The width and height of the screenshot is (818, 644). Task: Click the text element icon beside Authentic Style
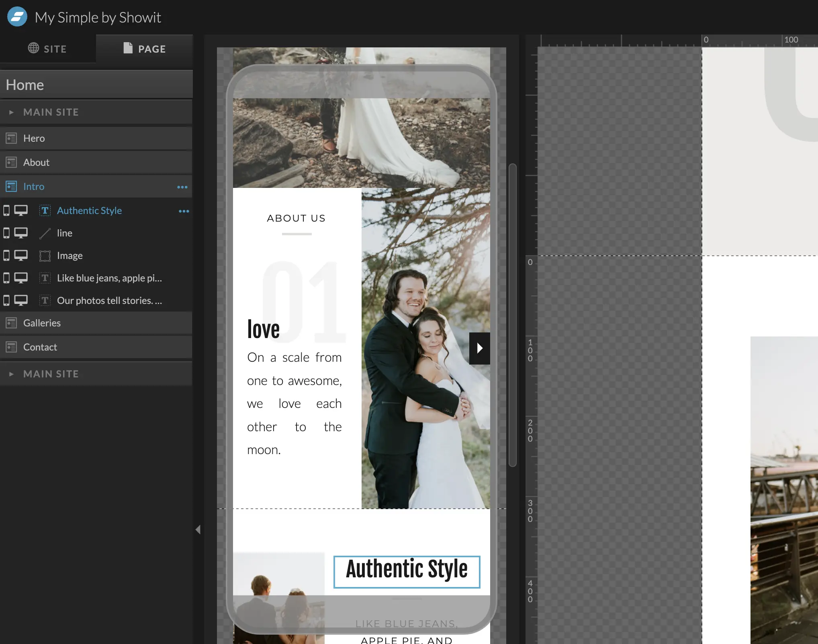(45, 210)
